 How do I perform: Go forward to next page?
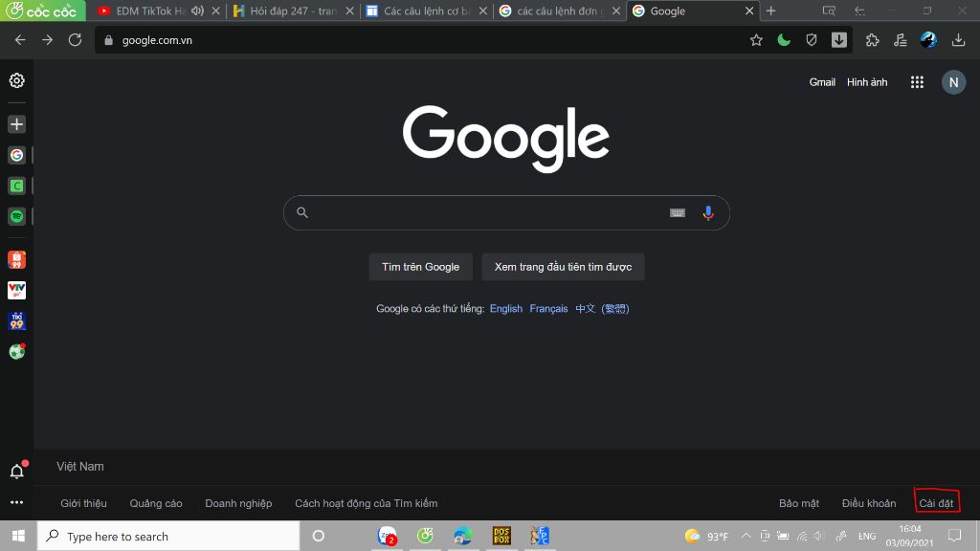tap(48, 40)
